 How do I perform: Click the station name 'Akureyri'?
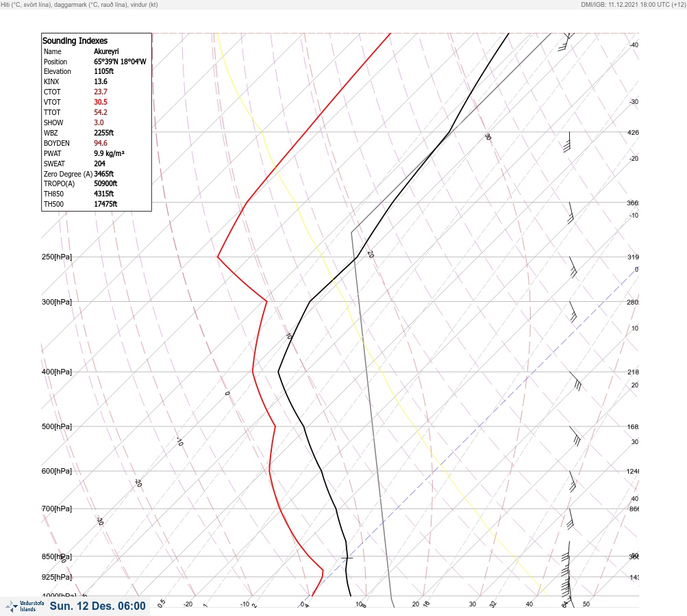tap(106, 51)
